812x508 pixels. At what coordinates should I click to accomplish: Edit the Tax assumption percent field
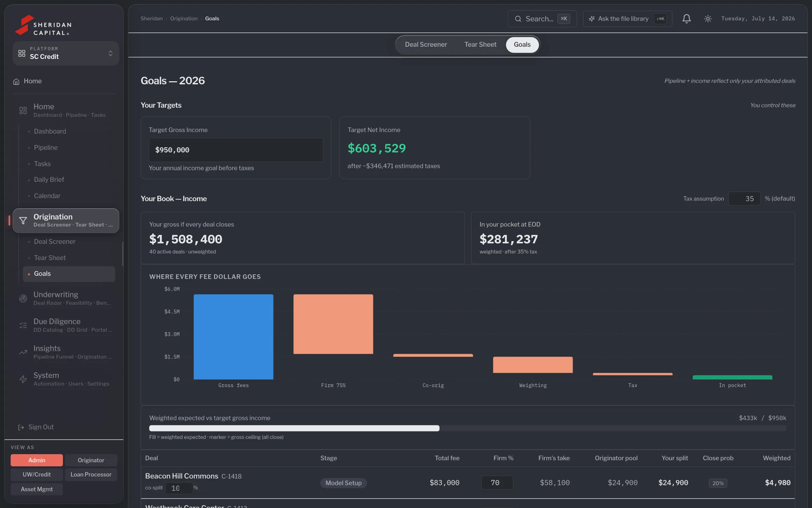(744, 198)
